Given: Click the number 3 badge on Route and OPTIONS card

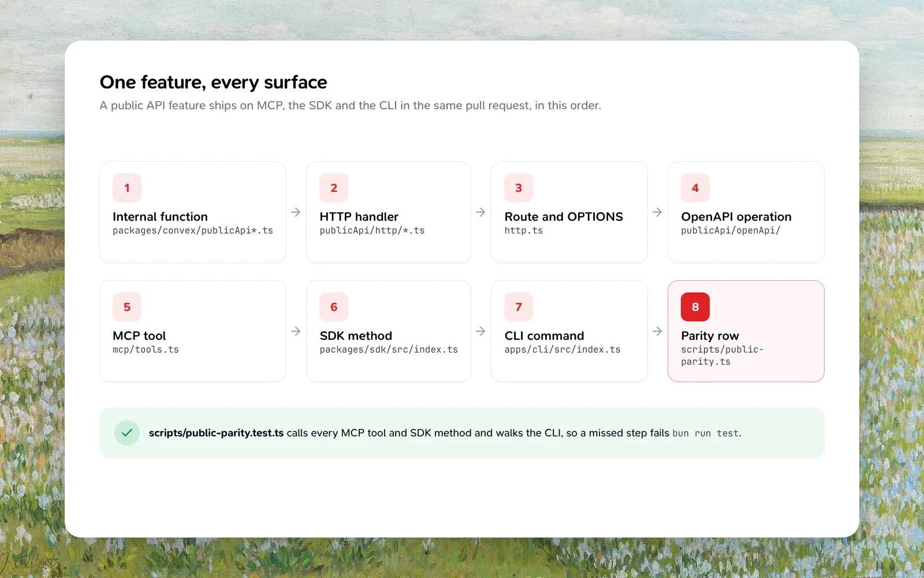Looking at the screenshot, I should (519, 188).
